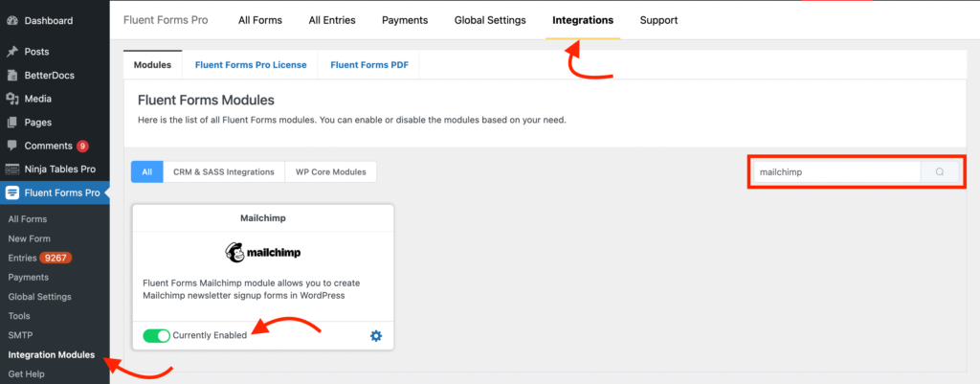Screen dimensions: 980x384
Task: Switch to the Fluent Forms PDF tab
Action: 368,65
